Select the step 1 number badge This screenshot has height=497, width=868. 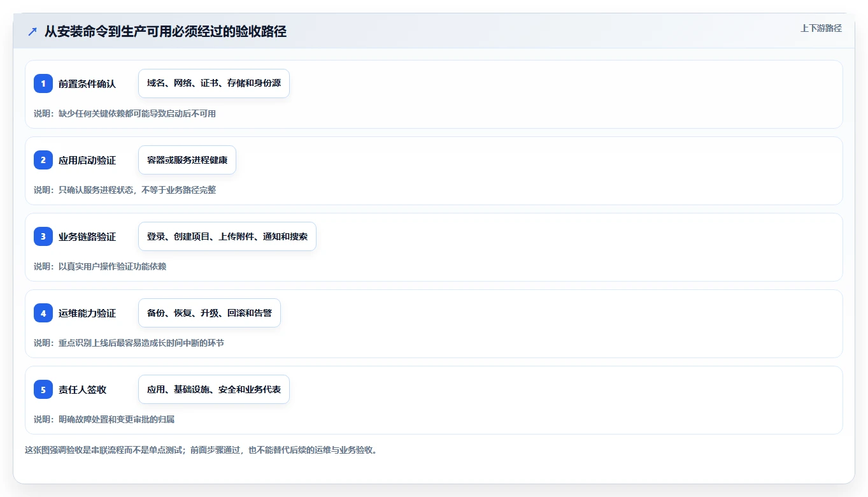pos(43,83)
